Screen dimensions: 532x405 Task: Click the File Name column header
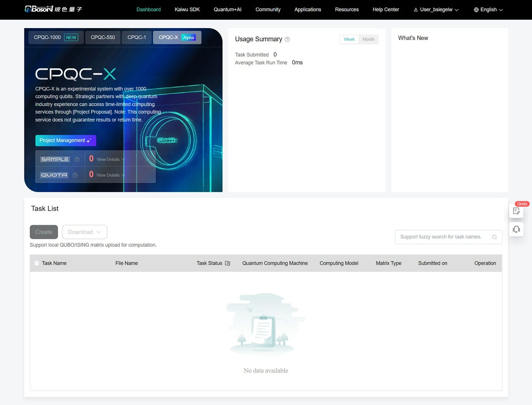(126, 263)
